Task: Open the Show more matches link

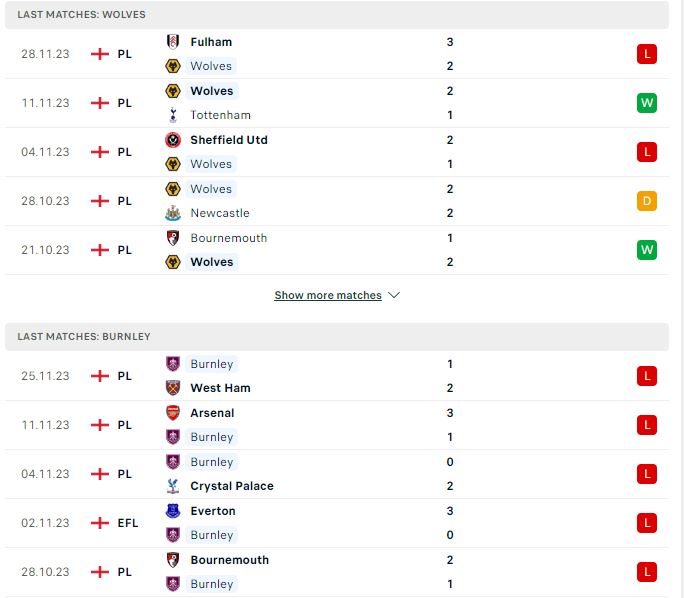Action: point(328,295)
